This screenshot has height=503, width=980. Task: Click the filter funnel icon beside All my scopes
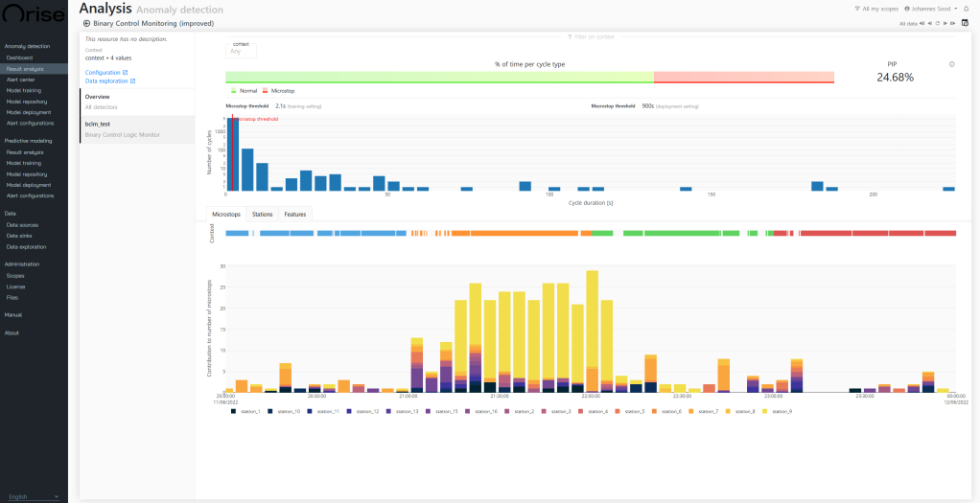[x=856, y=9]
